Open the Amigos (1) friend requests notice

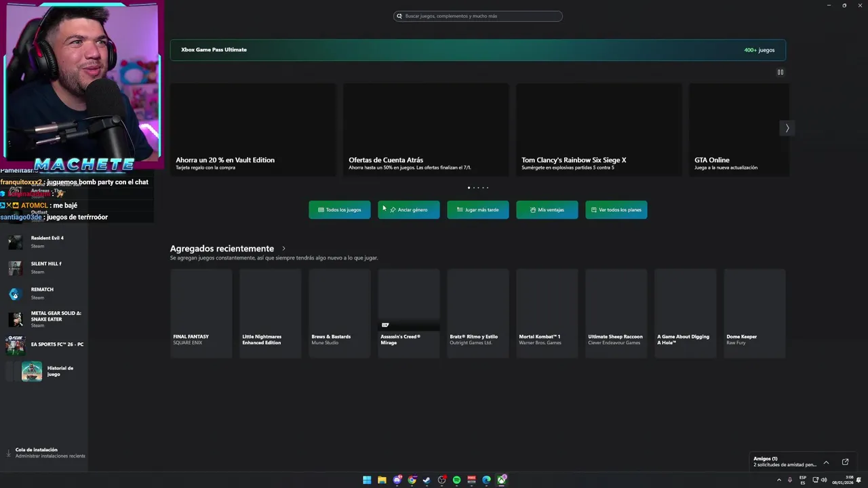click(785, 462)
